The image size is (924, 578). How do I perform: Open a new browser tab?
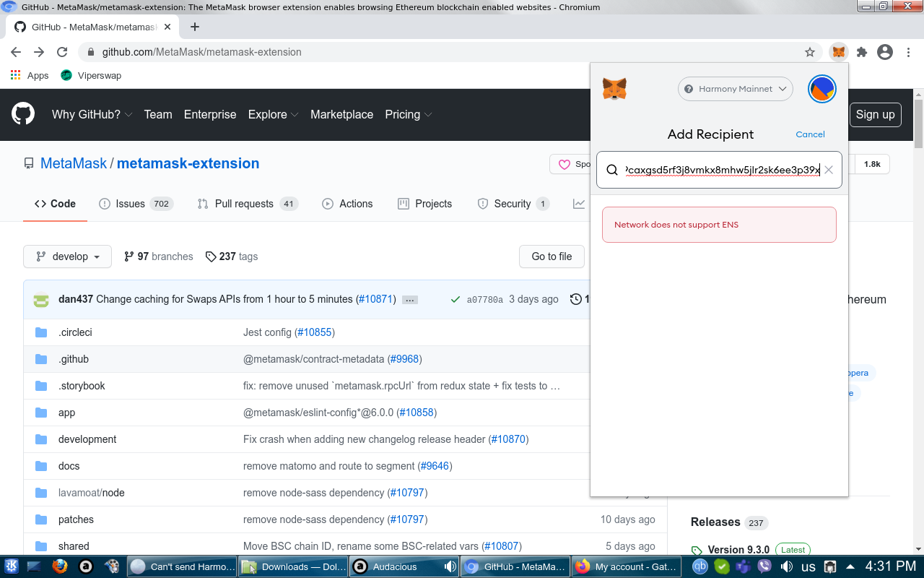point(195,27)
